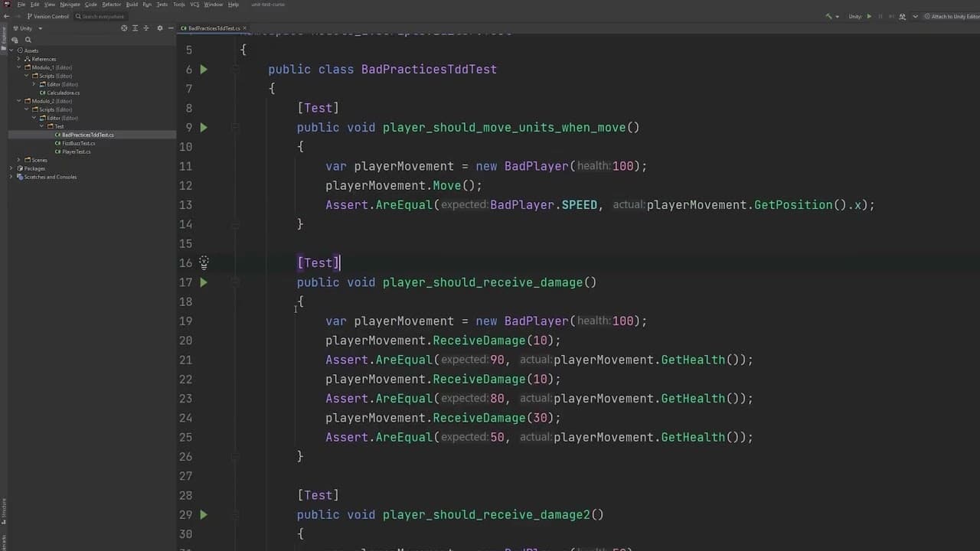The height and width of the screenshot is (551, 980).
Task: Click the build hammer icon
Action: click(828, 16)
